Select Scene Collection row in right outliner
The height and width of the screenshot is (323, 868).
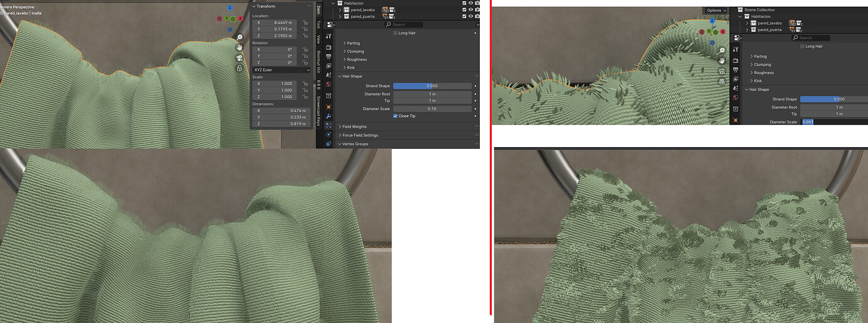[x=760, y=10]
